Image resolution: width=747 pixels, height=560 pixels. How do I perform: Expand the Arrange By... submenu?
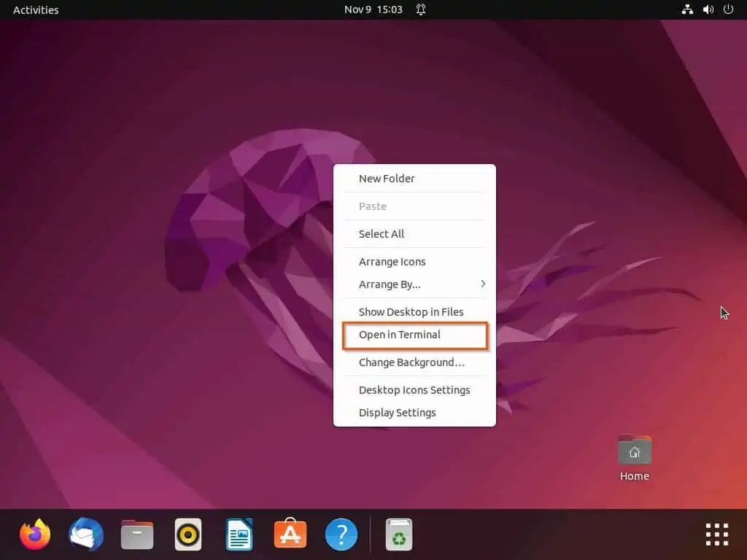414,284
